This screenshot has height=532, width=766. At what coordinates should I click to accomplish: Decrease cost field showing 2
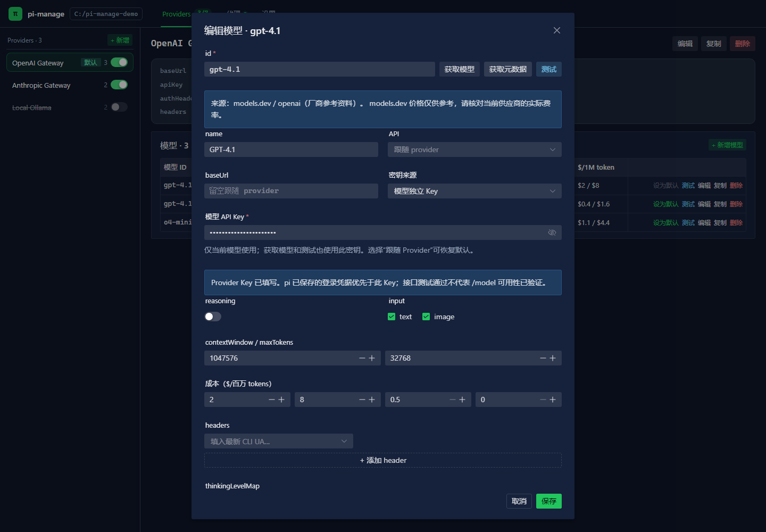coord(272,400)
